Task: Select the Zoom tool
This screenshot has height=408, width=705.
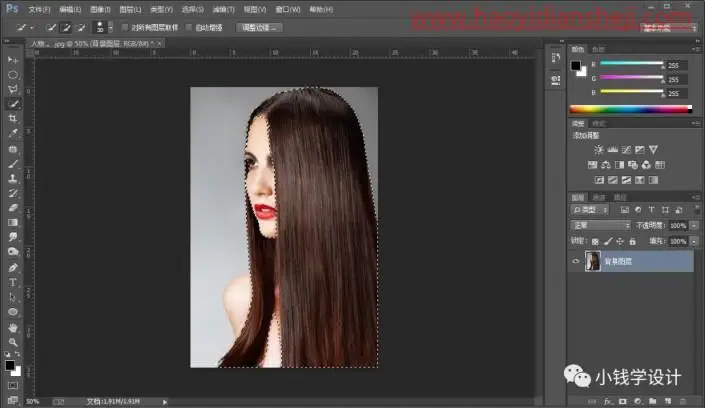Action: [x=13, y=342]
